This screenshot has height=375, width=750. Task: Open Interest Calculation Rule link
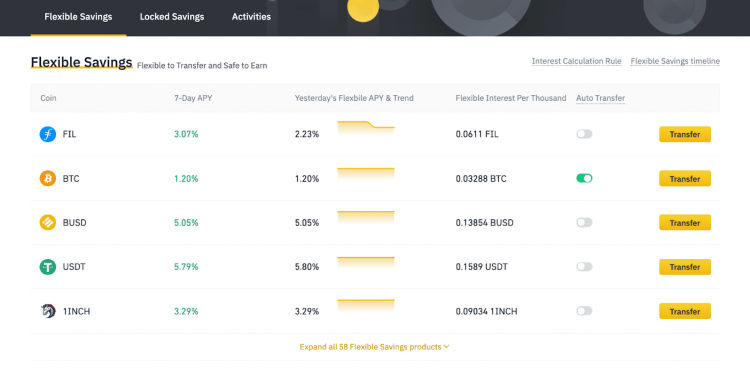click(576, 61)
